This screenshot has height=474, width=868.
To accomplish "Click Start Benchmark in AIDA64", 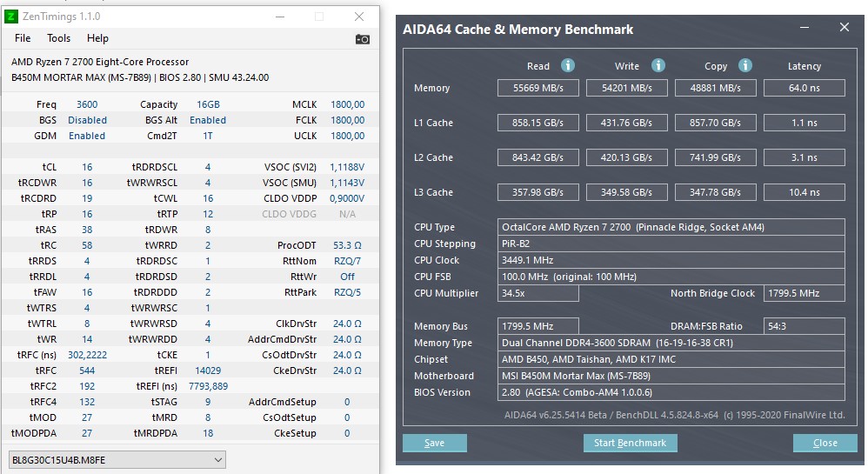I will click(x=630, y=443).
